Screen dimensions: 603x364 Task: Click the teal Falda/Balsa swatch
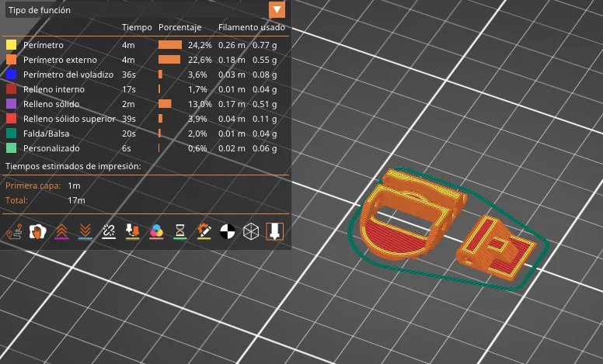point(11,133)
